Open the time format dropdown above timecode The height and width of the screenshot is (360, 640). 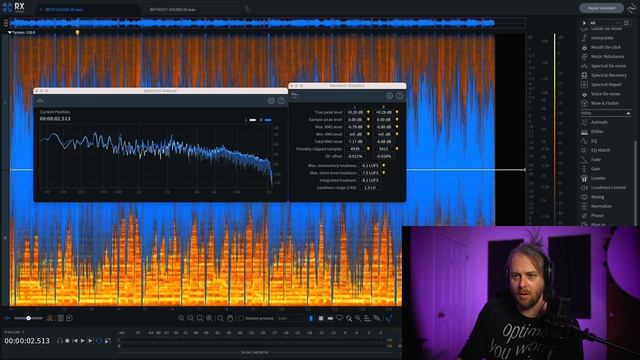click(15, 332)
